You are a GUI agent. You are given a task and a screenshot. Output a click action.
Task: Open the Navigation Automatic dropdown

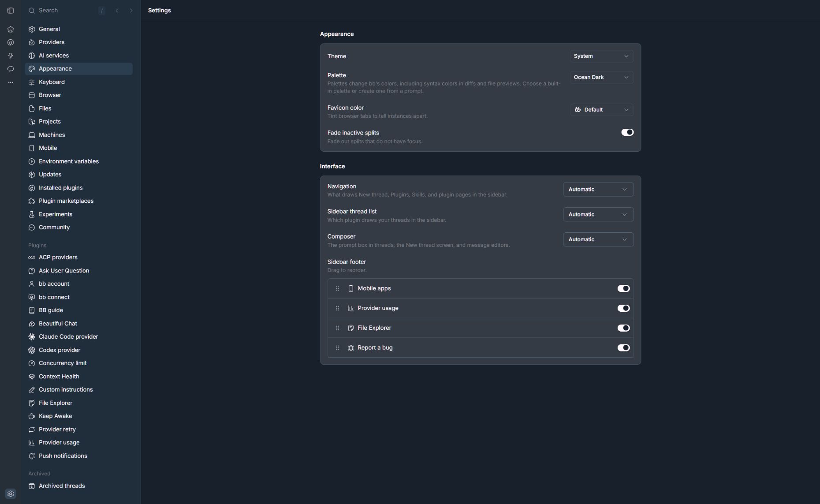[x=598, y=190]
